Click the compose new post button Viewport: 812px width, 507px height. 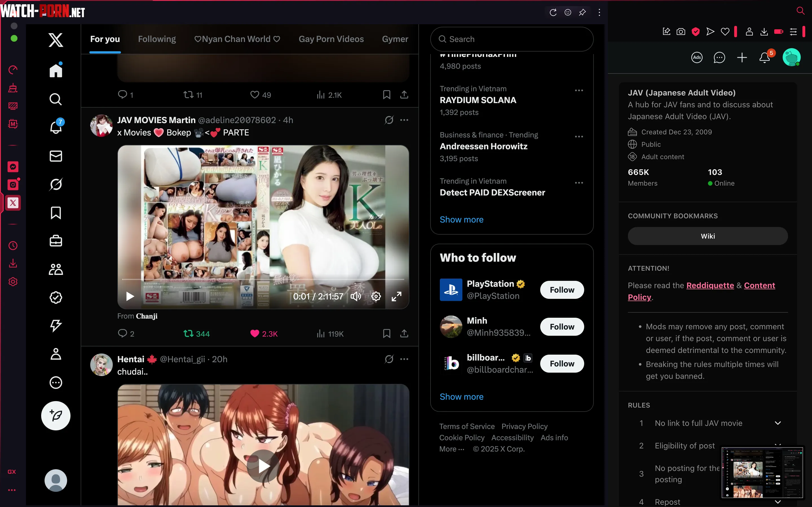tap(56, 415)
